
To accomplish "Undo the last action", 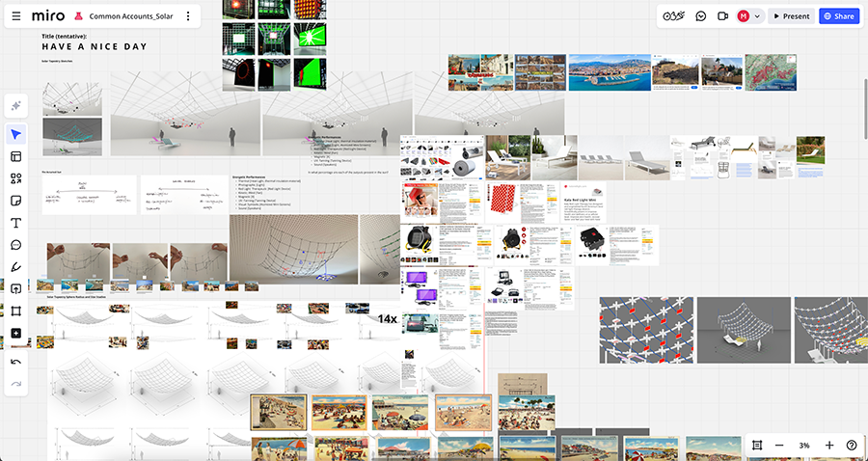I will click(16, 362).
